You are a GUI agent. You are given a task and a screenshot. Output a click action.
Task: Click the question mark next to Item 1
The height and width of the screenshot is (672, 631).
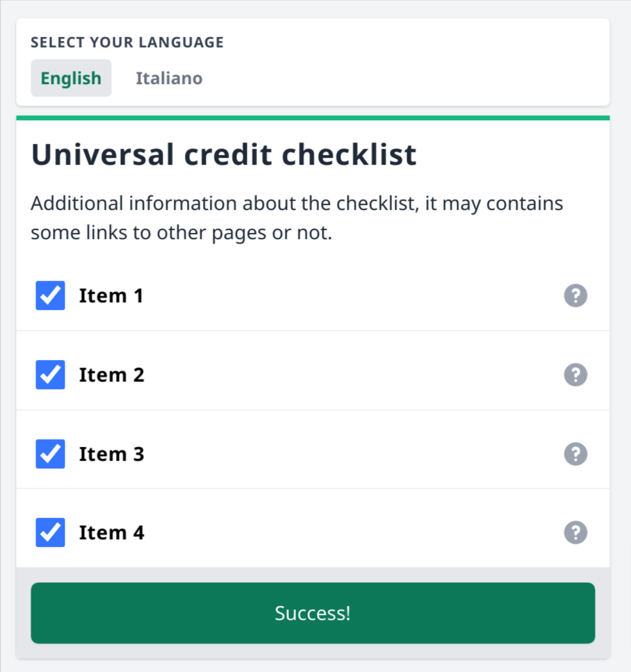coord(575,295)
